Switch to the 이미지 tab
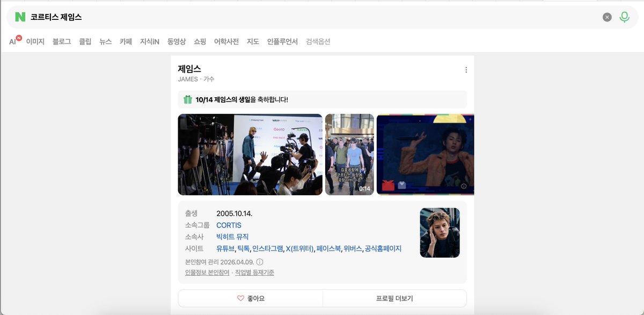The width and height of the screenshot is (644, 315). 35,41
